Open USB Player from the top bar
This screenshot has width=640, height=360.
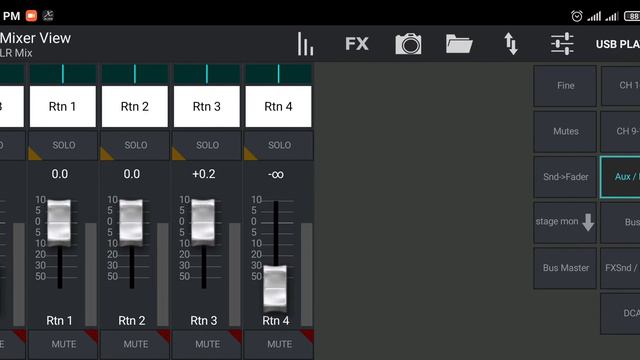point(618,44)
